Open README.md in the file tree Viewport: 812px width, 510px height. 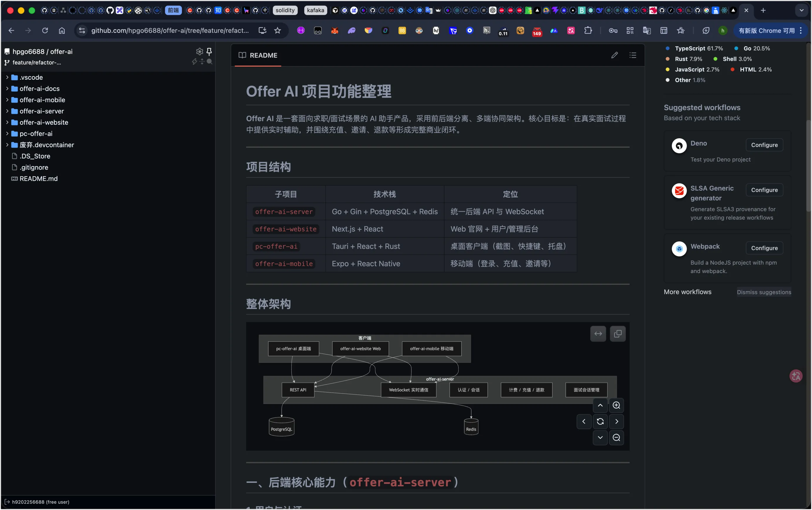[x=38, y=178]
